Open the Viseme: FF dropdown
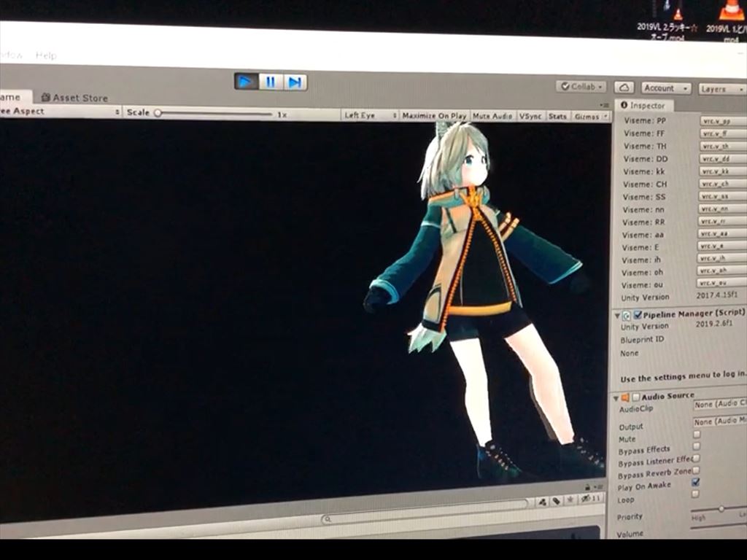 (723, 134)
